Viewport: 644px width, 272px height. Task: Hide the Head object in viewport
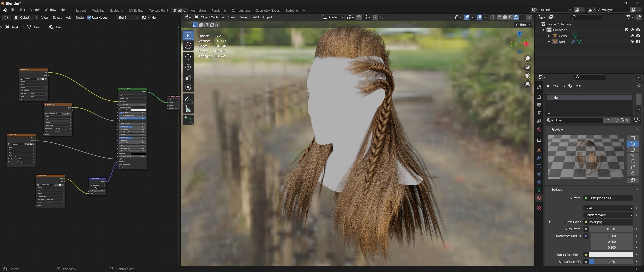point(632,36)
